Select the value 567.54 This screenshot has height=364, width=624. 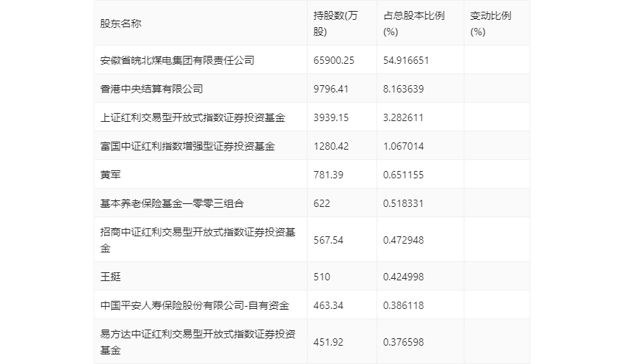pos(328,240)
